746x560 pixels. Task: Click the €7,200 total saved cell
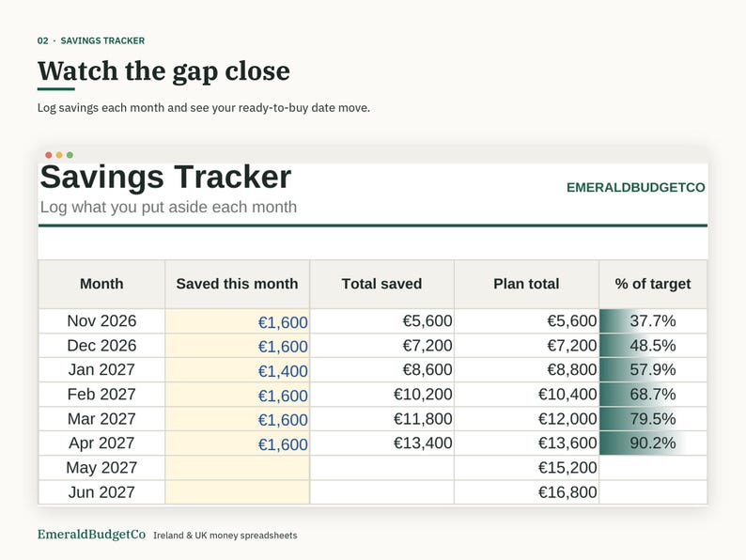(x=381, y=346)
